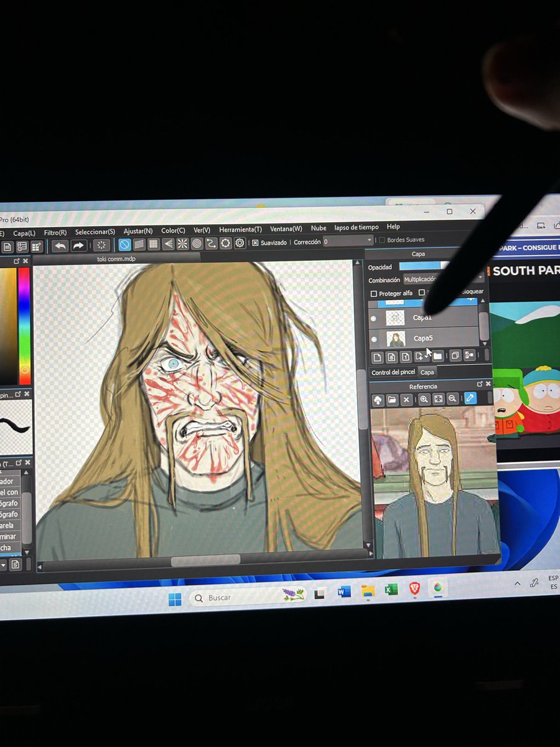Viewport: 560px width, 747px height.
Task: Select the parallel lines snap icon
Action: coord(139,244)
